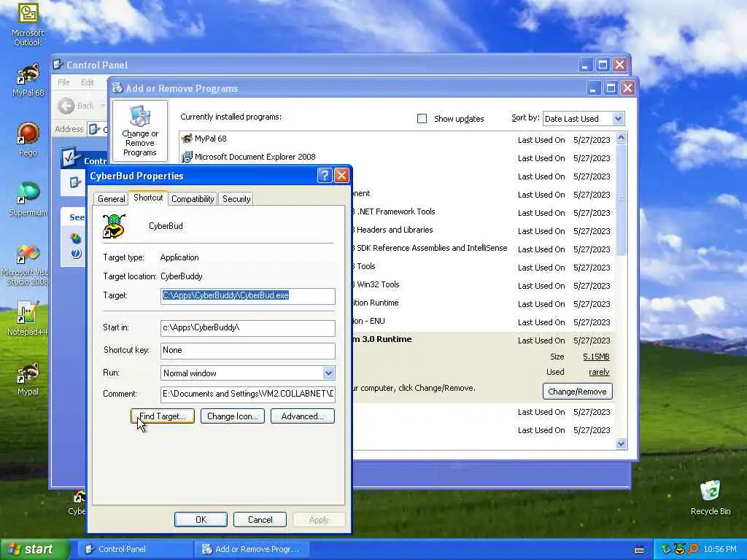Image resolution: width=747 pixels, height=560 pixels.
Task: Select the Shortcut tab
Action: [148, 198]
